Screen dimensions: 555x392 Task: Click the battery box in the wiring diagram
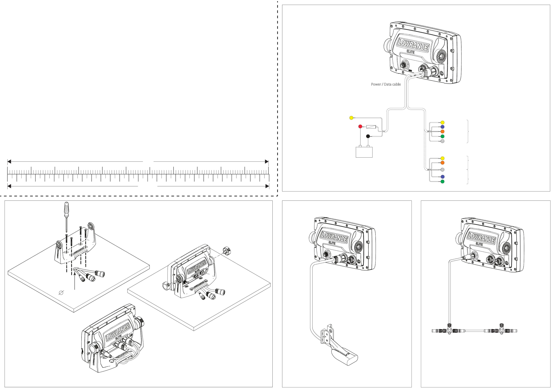point(364,152)
